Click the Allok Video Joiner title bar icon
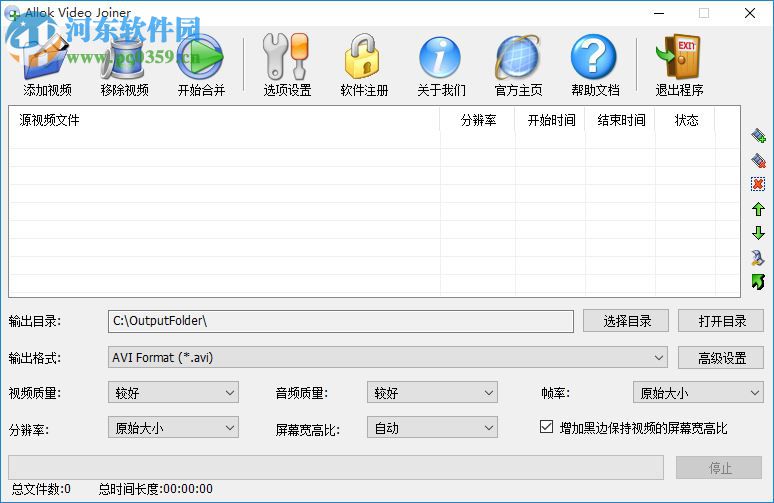The image size is (774, 503). 12,12
